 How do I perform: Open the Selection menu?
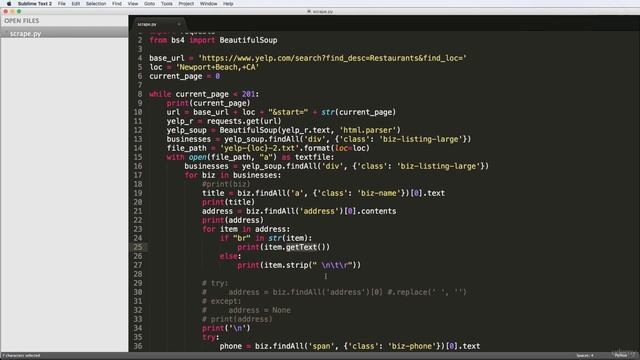click(96, 4)
